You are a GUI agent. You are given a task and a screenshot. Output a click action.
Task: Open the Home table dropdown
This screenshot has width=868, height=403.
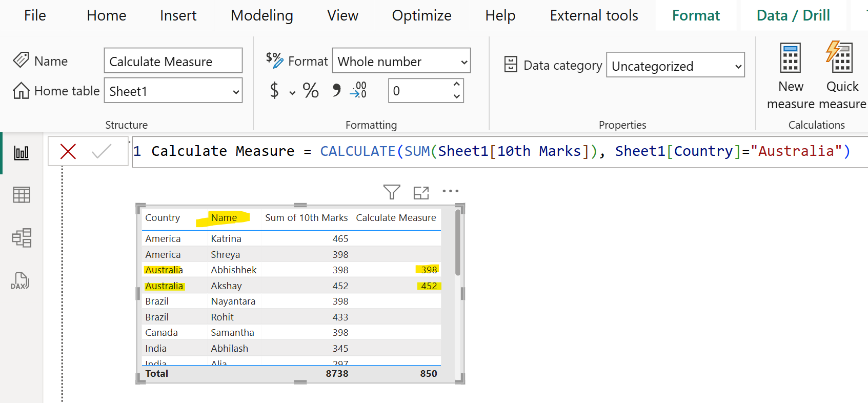236,92
